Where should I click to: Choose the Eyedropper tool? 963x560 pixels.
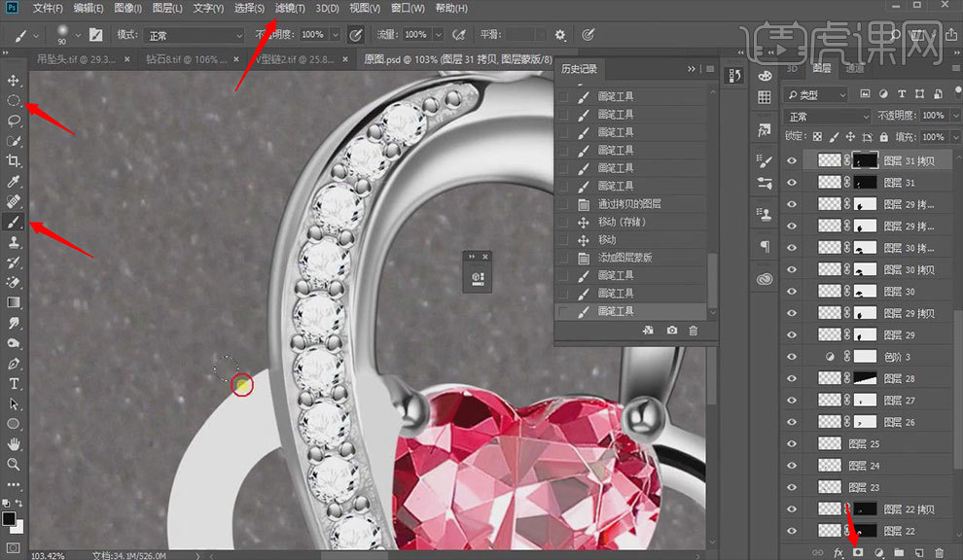[x=14, y=182]
